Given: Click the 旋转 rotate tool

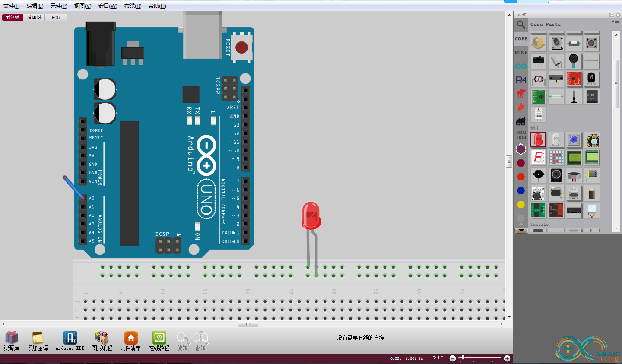Looking at the screenshot, I should point(183,341).
